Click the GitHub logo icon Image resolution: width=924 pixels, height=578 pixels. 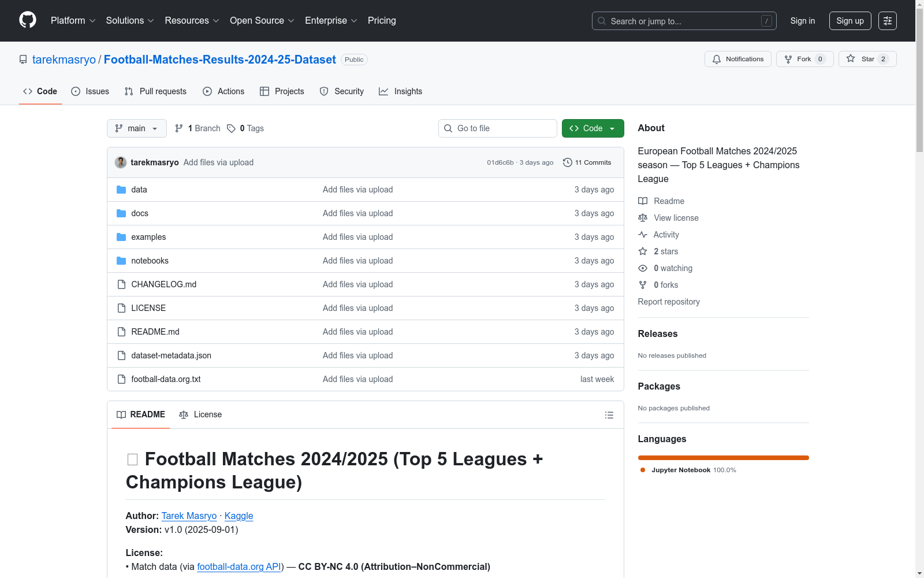(x=28, y=20)
